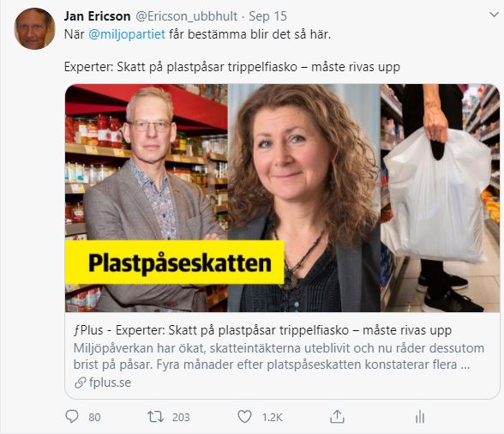Like the tweet with the heart icon

(244, 417)
